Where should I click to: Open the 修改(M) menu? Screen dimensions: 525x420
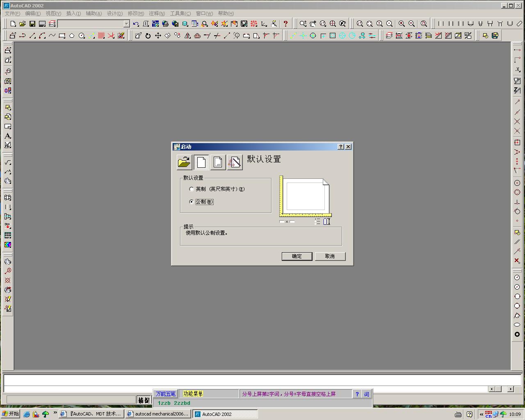pos(136,14)
